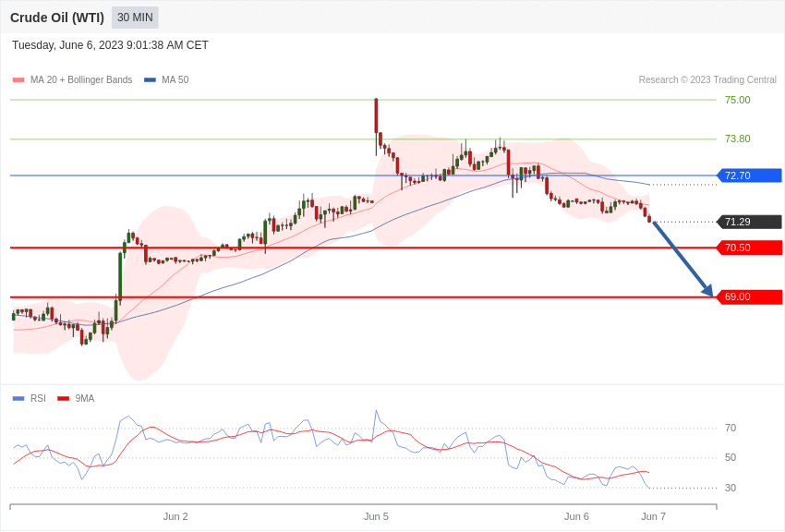The image size is (785, 532).
Task: Click the MA 20 + Bollinger Bands label
Action: pos(81,79)
